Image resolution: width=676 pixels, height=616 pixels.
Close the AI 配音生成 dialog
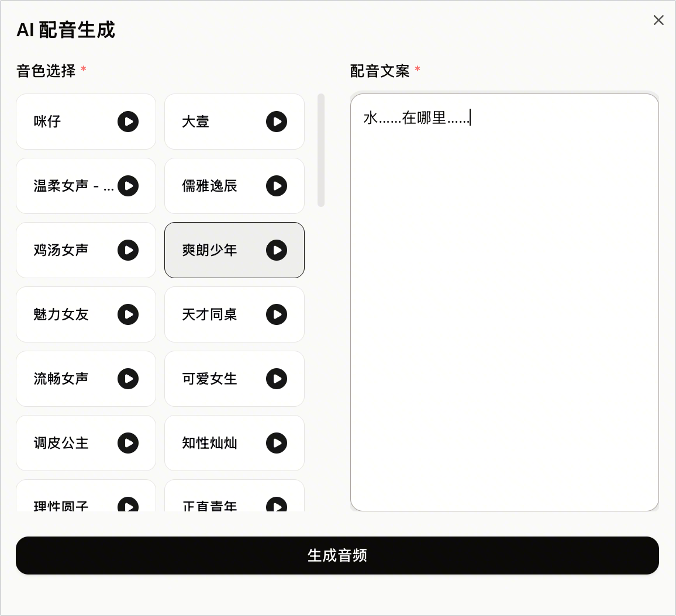658,20
